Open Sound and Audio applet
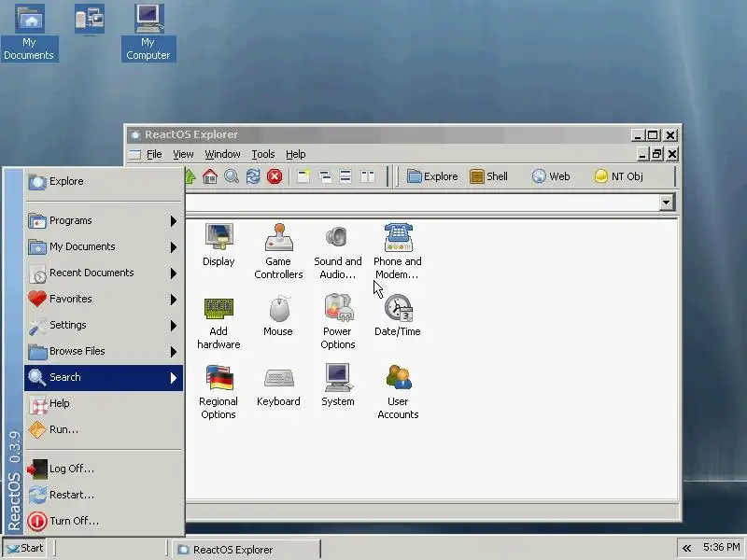Image resolution: width=747 pixels, height=560 pixels. (338, 251)
